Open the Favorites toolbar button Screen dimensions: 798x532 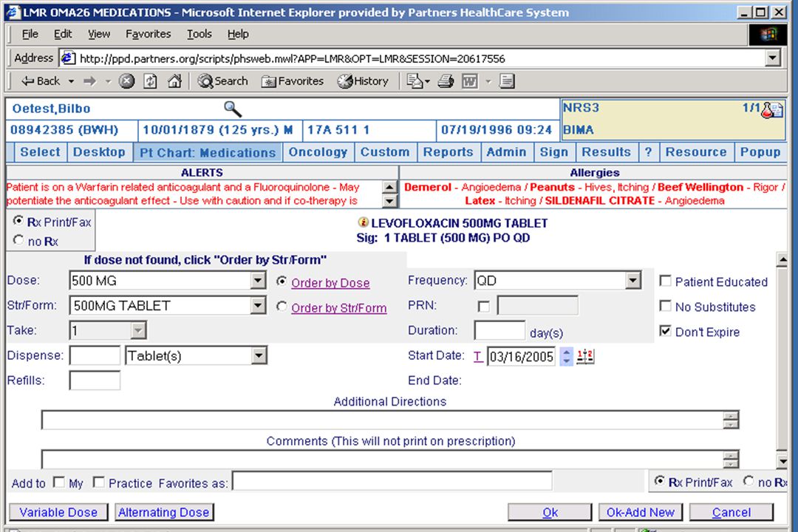click(x=293, y=81)
